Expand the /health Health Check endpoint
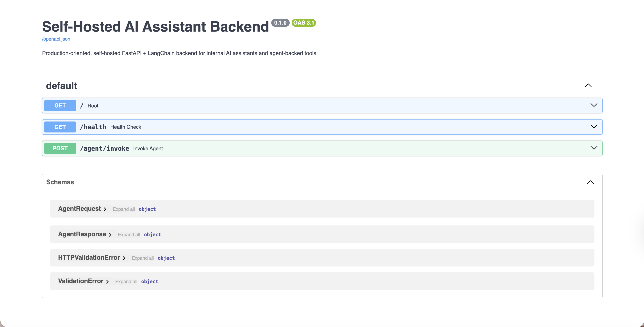The image size is (644, 327). tap(594, 127)
